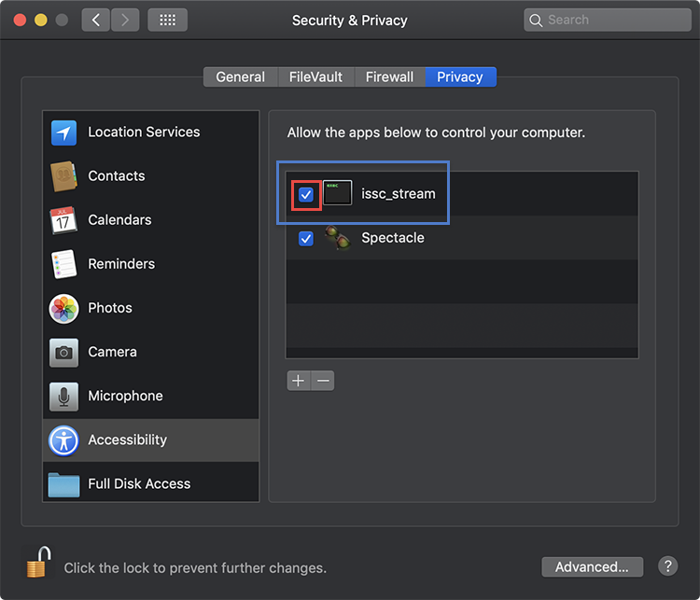Uncheck the issc_stream checkbox
The height and width of the screenshot is (600, 700).
pos(306,195)
